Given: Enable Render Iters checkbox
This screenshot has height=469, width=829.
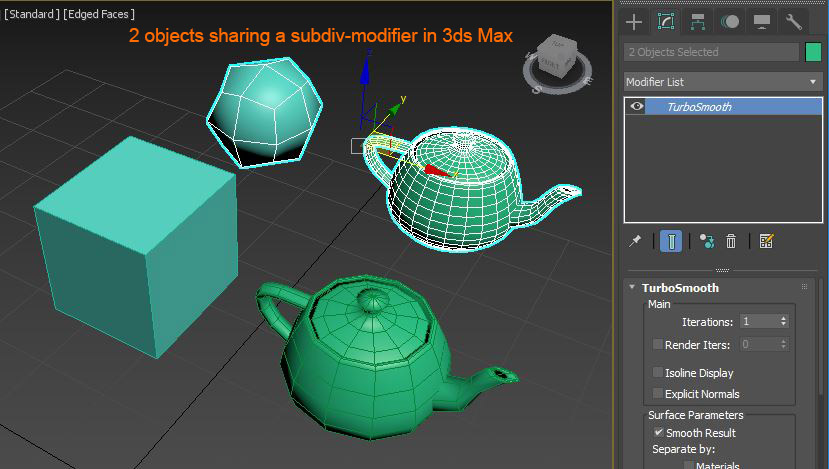Looking at the screenshot, I should (658, 344).
